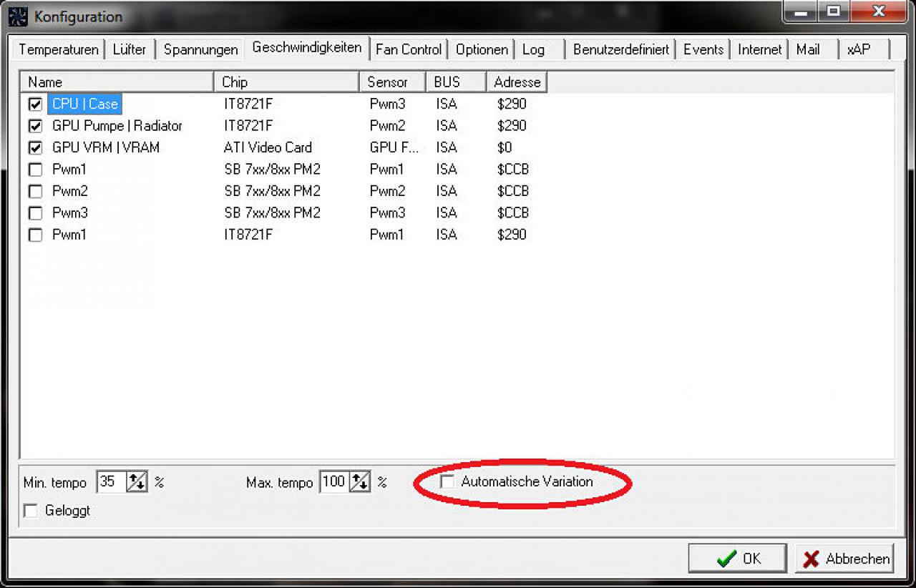Click the Max. tempo spinner arrows
This screenshot has height=588, width=916.
[x=360, y=481]
